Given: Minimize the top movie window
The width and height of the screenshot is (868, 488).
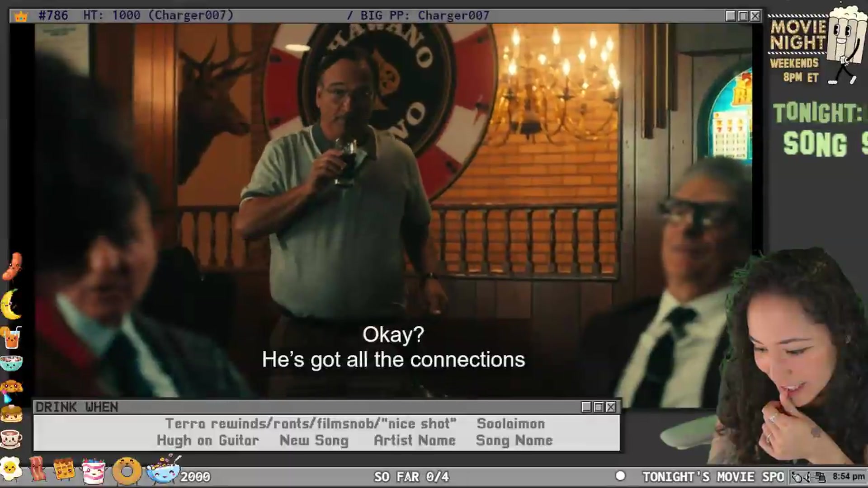Looking at the screenshot, I should coord(731,16).
